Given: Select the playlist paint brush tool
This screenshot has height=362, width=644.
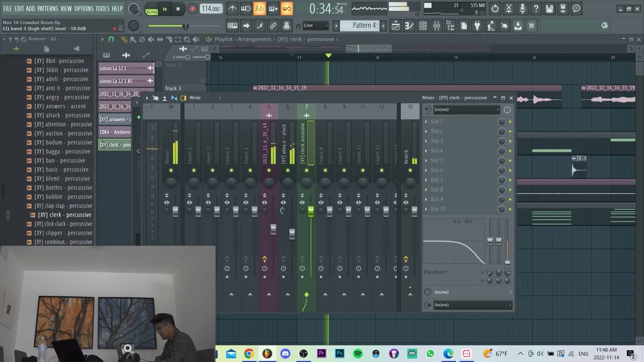Looking at the screenshot, I should 132,39.
